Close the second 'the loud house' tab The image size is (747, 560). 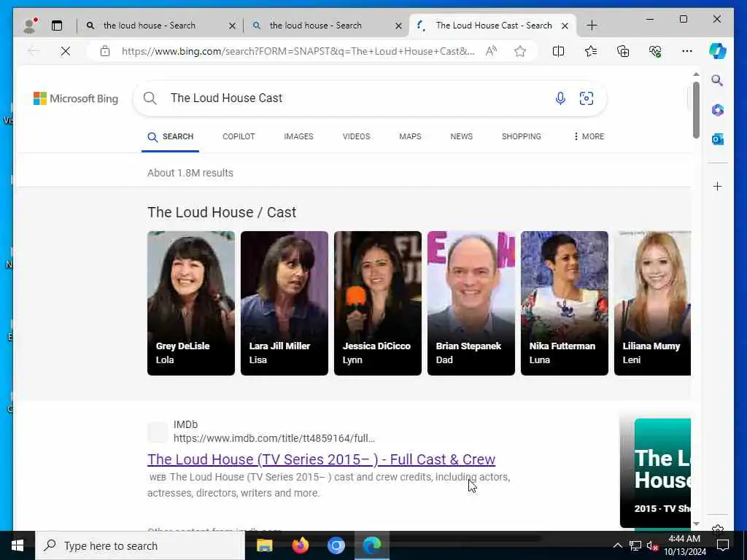point(398,26)
